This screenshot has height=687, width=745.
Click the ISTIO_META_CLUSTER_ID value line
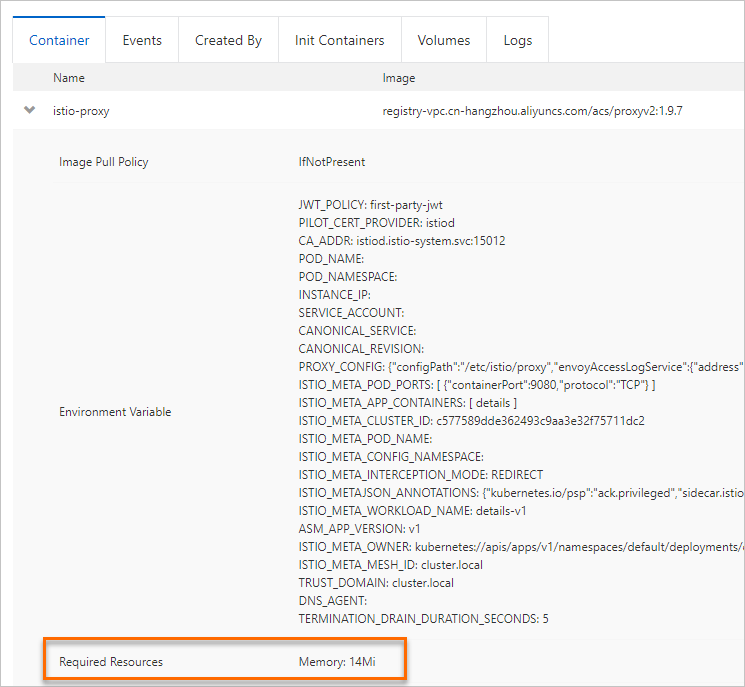[471, 421]
